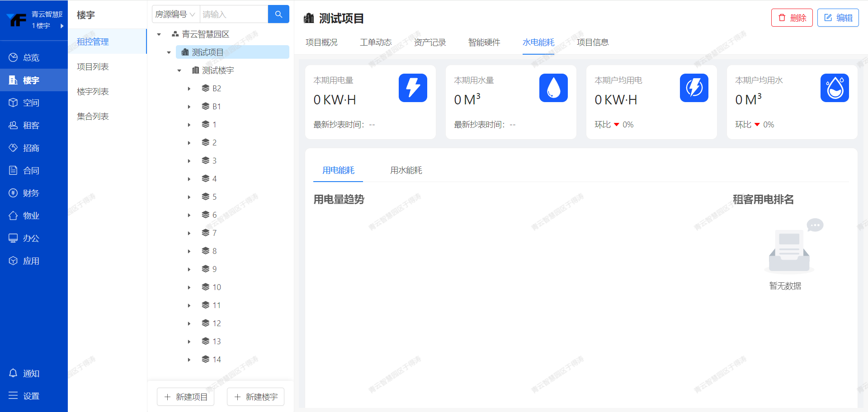Click the blue search magnifier button
868x412 pixels.
click(278, 14)
